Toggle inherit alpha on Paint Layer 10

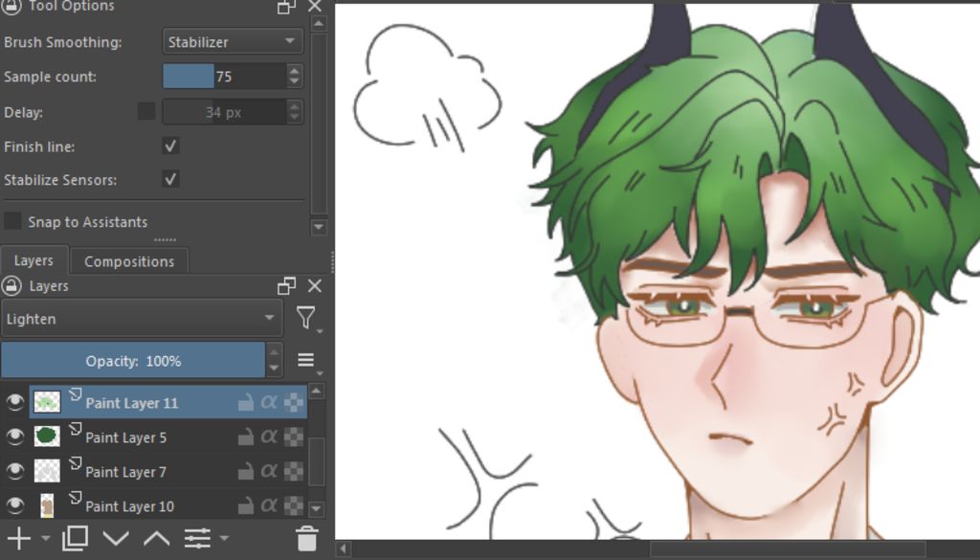pos(269,505)
